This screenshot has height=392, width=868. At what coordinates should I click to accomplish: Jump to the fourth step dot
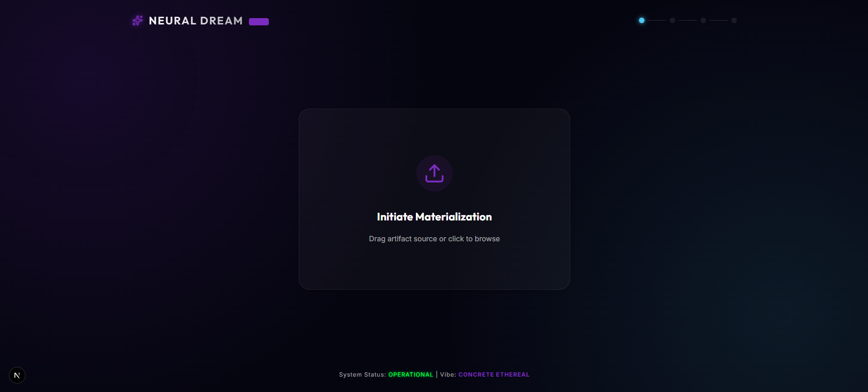(x=734, y=20)
